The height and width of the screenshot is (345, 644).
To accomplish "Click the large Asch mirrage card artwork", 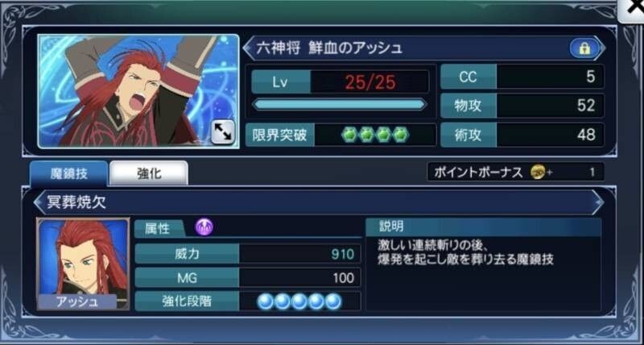I will (x=138, y=91).
